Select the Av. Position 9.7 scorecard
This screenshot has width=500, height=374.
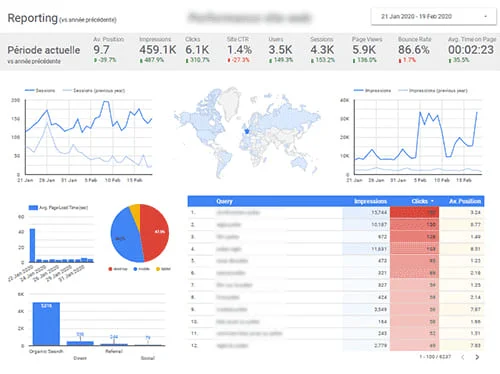coord(108,50)
